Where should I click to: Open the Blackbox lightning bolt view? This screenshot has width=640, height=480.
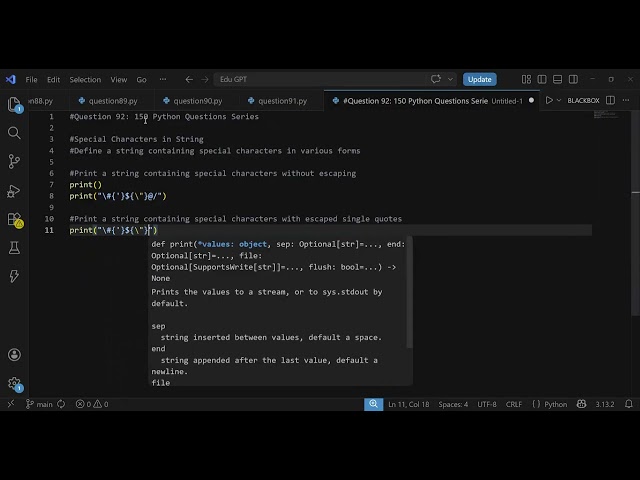[x=14, y=276]
